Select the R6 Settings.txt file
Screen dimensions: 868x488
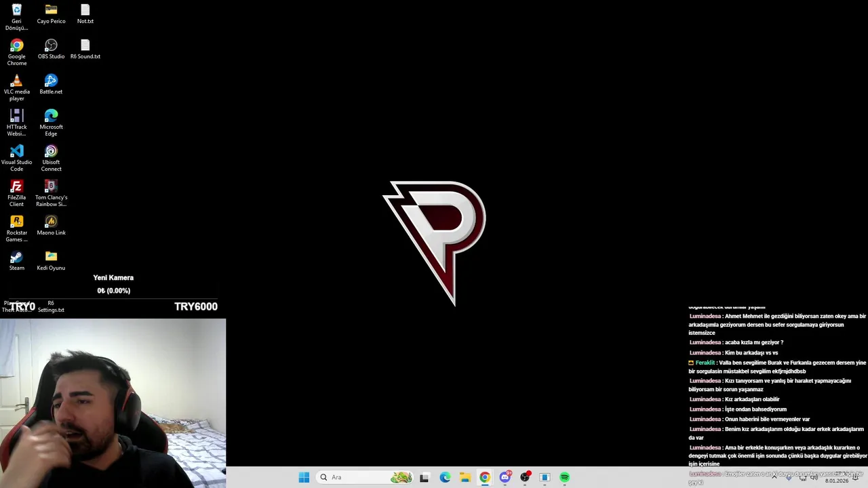51,306
